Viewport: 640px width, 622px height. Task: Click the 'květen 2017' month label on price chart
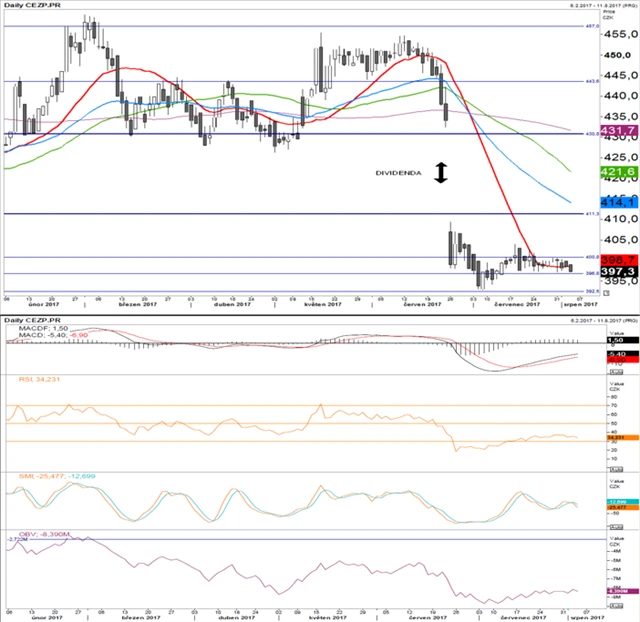pos(328,308)
